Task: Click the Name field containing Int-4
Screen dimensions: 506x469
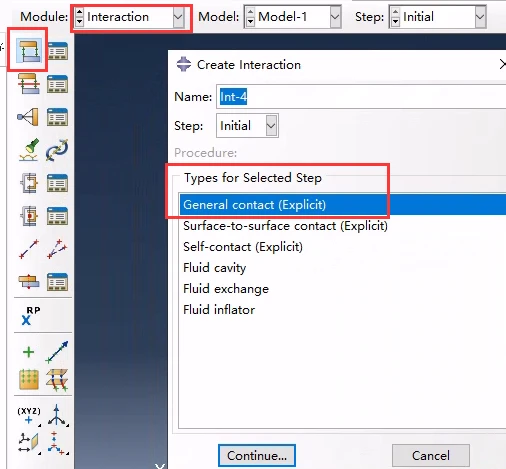Action: 361,97
